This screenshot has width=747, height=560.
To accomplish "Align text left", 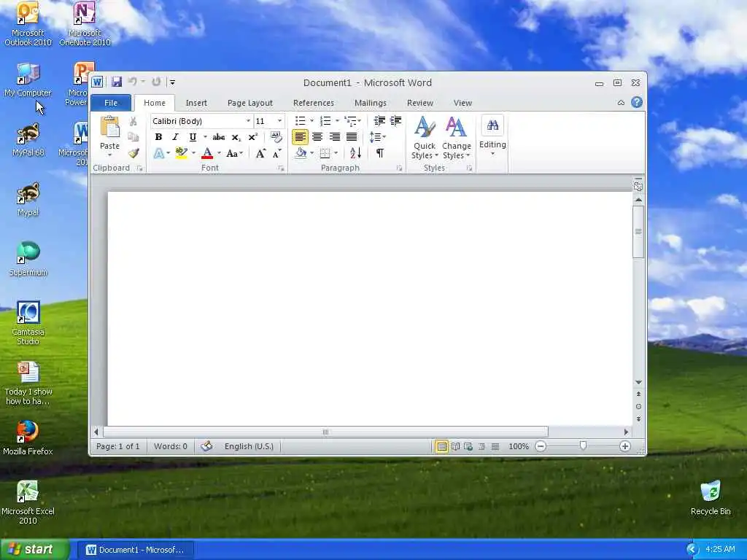I will pos(300,137).
